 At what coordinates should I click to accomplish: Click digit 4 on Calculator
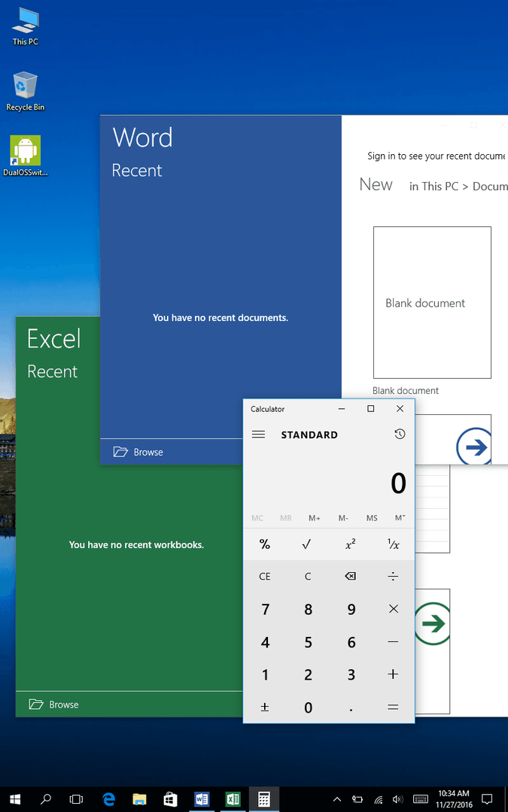[265, 642]
